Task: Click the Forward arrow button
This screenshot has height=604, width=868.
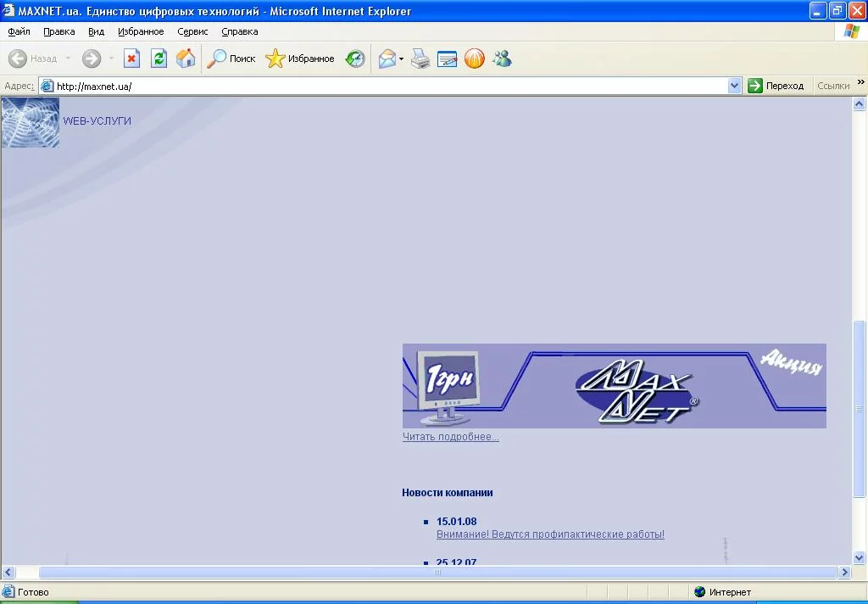Action: coord(92,59)
